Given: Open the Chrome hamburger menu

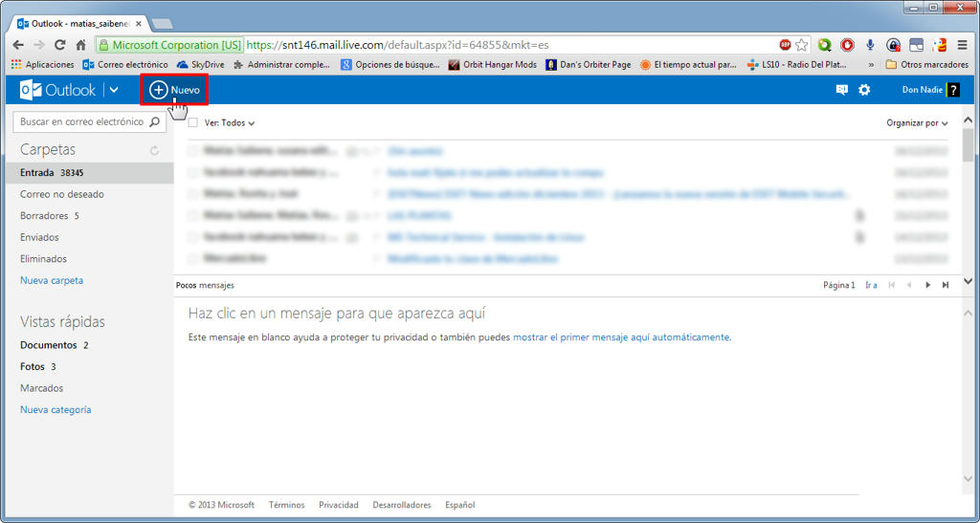Looking at the screenshot, I should [963, 45].
